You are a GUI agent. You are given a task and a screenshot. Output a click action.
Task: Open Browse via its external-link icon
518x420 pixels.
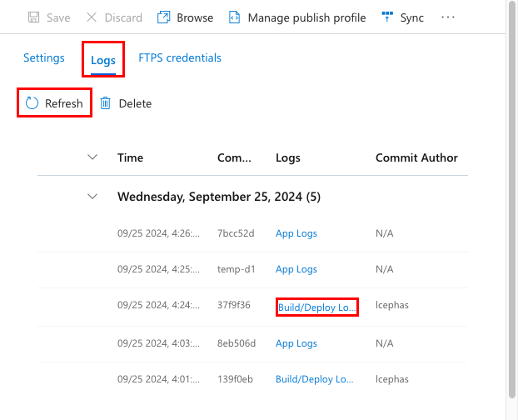point(164,17)
